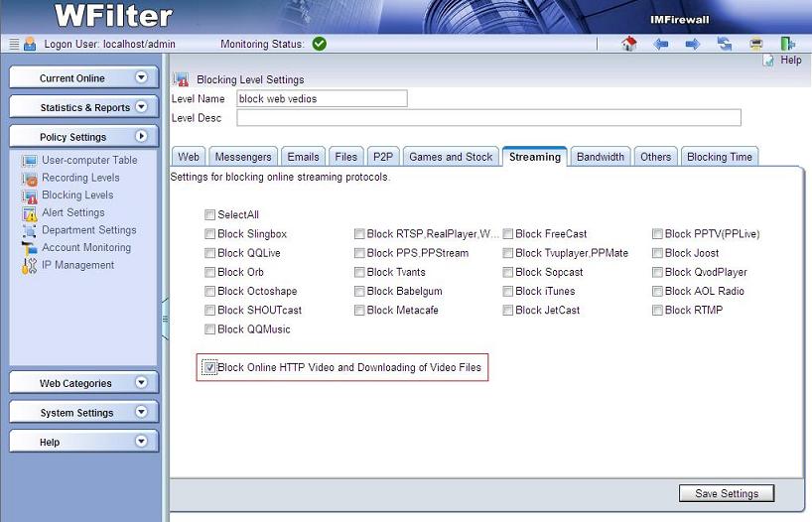Open IP Management link
812x522 pixels.
[77, 265]
